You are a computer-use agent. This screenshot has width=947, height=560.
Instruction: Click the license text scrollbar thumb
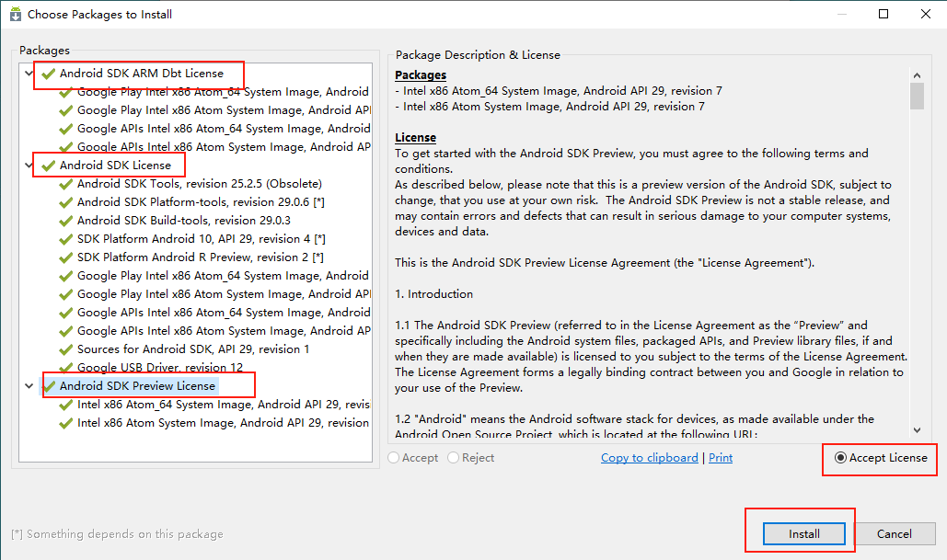pos(917,97)
